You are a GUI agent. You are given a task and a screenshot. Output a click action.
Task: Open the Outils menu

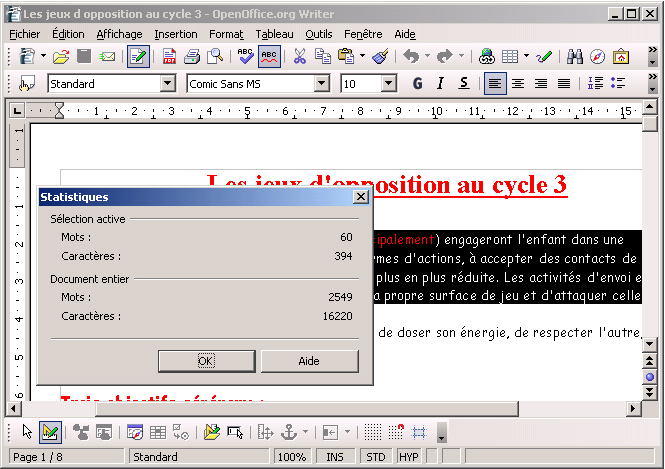pos(318,34)
